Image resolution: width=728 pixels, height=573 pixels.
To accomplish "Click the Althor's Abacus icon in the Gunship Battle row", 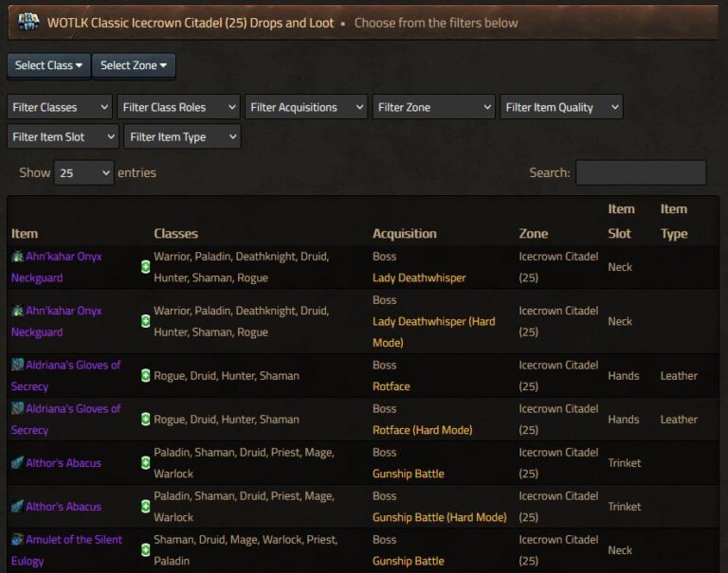I will click(x=18, y=462).
